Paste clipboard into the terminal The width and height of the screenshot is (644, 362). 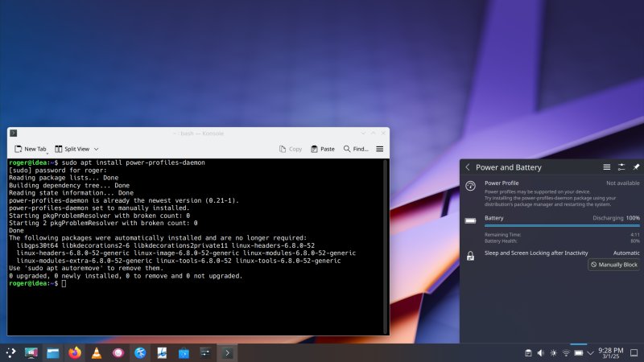(x=322, y=149)
